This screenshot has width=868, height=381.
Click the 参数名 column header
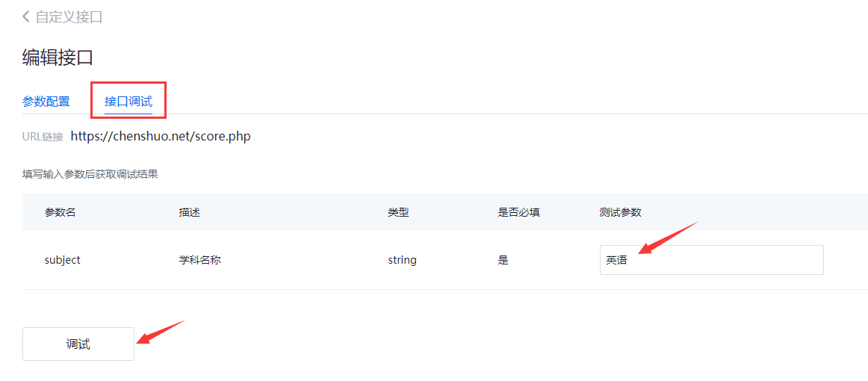click(60, 212)
